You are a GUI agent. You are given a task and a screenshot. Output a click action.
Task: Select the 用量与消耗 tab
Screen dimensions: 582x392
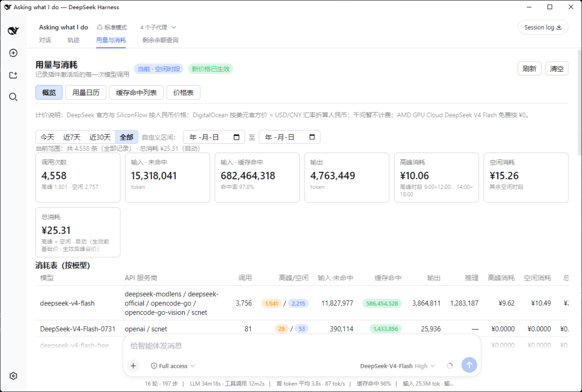(x=111, y=40)
